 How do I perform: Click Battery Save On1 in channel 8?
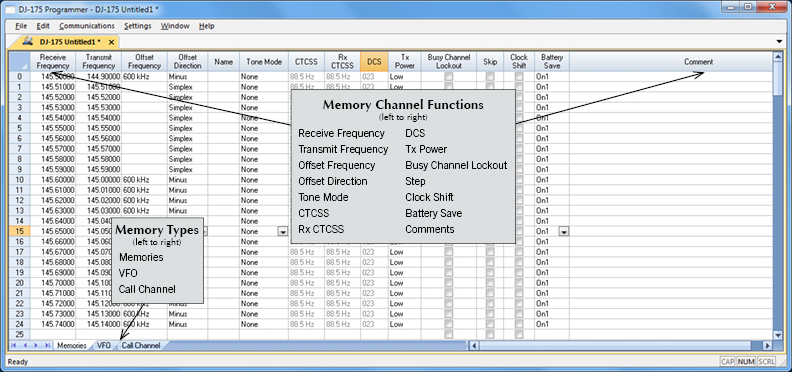coord(552,159)
